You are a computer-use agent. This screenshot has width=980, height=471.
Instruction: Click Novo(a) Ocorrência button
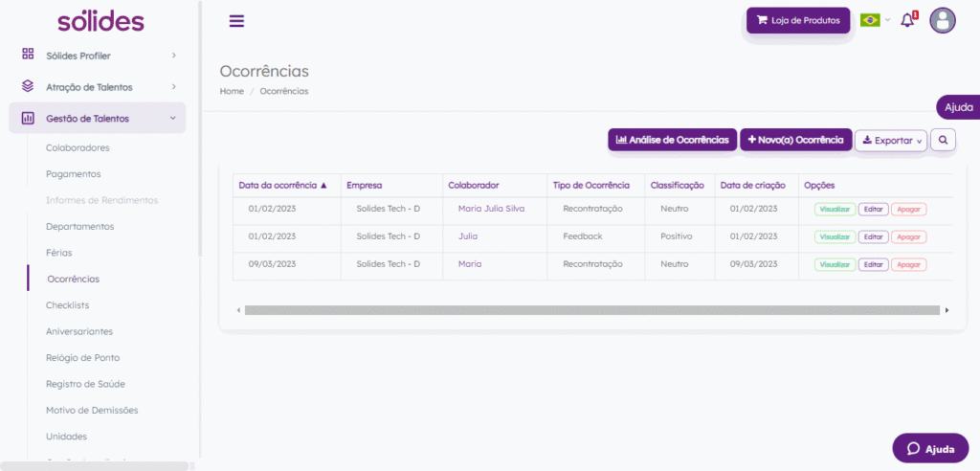pos(795,140)
